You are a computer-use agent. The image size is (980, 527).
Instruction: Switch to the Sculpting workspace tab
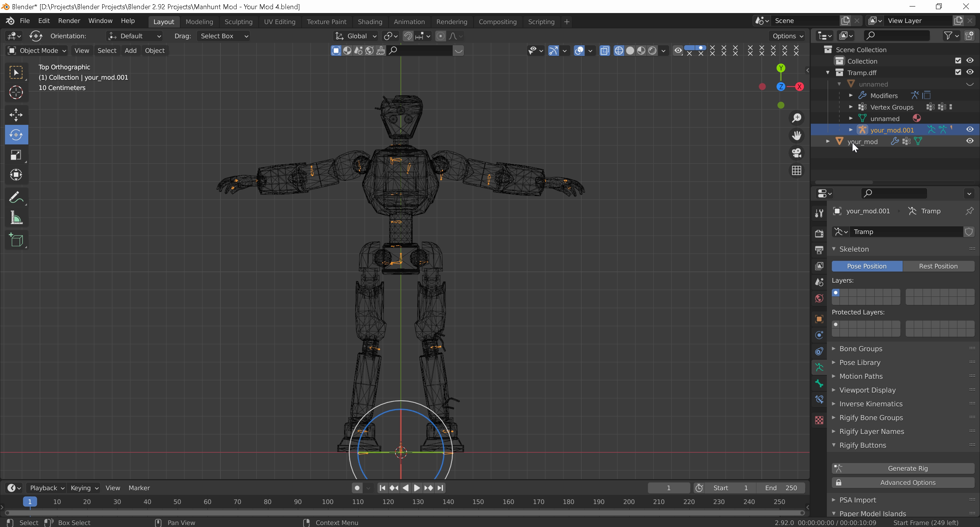click(238, 22)
